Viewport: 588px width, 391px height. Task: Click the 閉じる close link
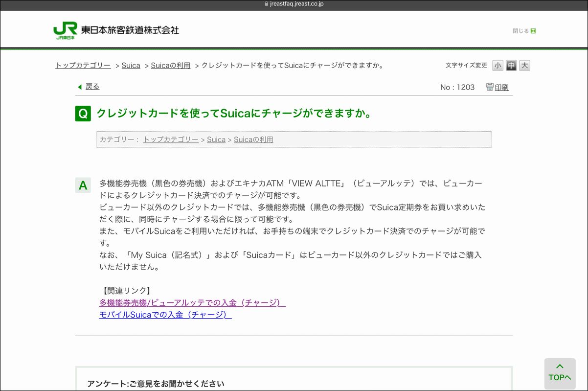click(524, 31)
